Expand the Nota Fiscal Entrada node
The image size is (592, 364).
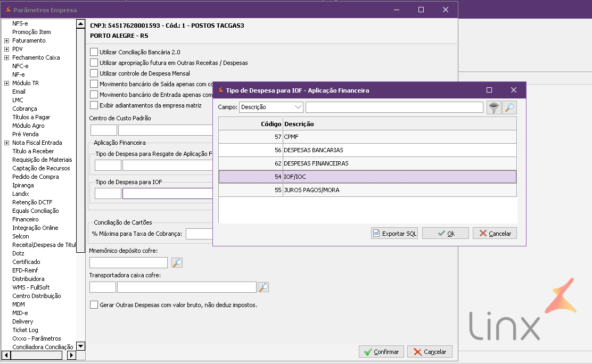click(x=6, y=143)
